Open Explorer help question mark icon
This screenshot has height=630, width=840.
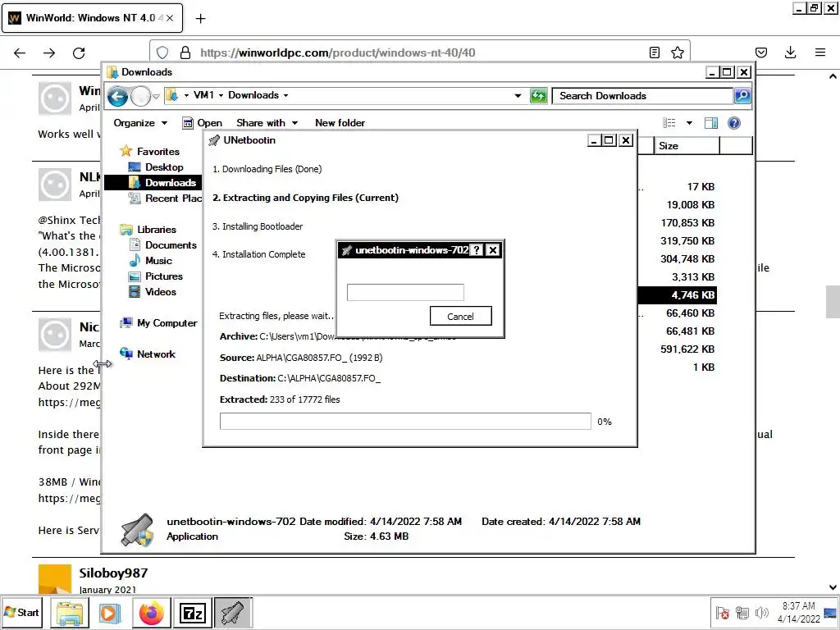(734, 123)
